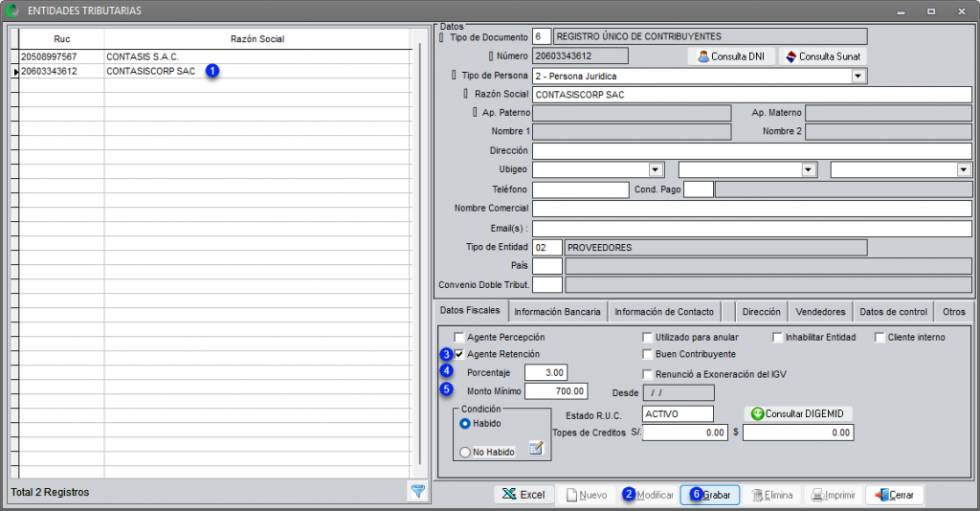Image resolution: width=980 pixels, height=511 pixels.
Task: Select the No Habido radio option
Action: 465,453
